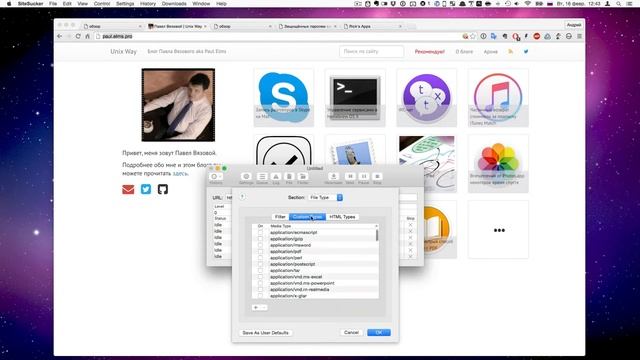Click the browser address bar showing paul.elms.pro
The width and height of the screenshot is (640, 360).
pyautogui.click(x=278, y=36)
